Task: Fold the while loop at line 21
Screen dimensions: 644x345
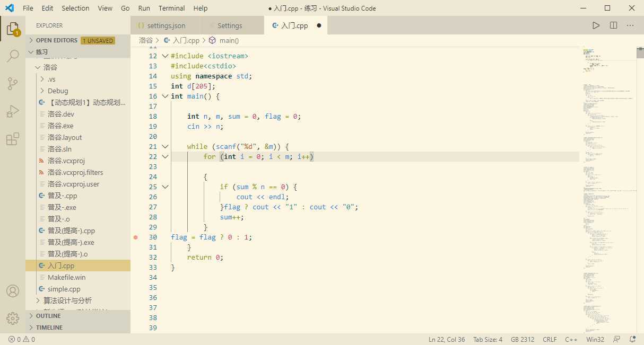Action: click(x=165, y=147)
